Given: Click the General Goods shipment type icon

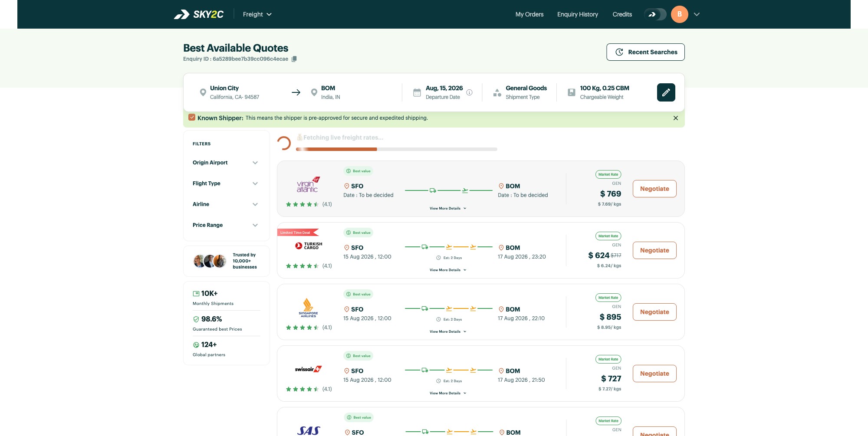Looking at the screenshot, I should (497, 92).
